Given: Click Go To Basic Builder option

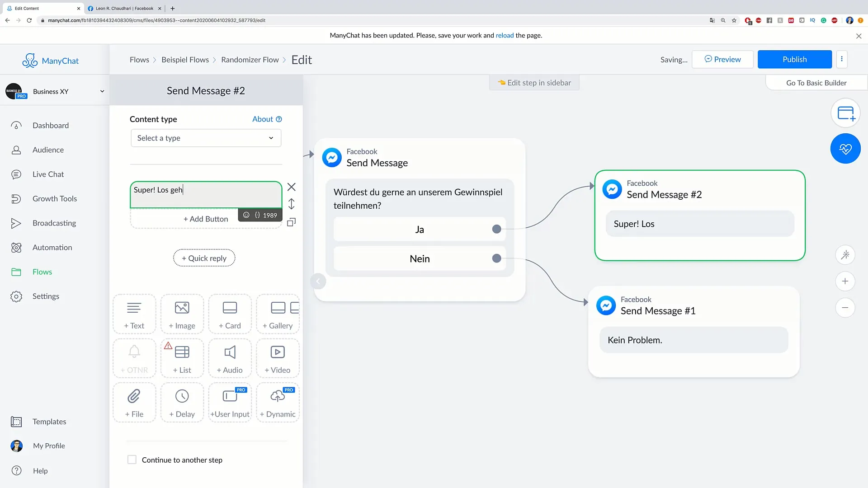Looking at the screenshot, I should pyautogui.click(x=816, y=83).
